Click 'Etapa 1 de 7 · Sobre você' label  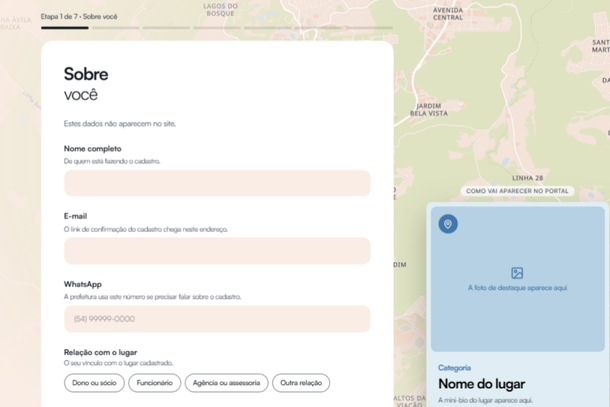[x=79, y=16]
